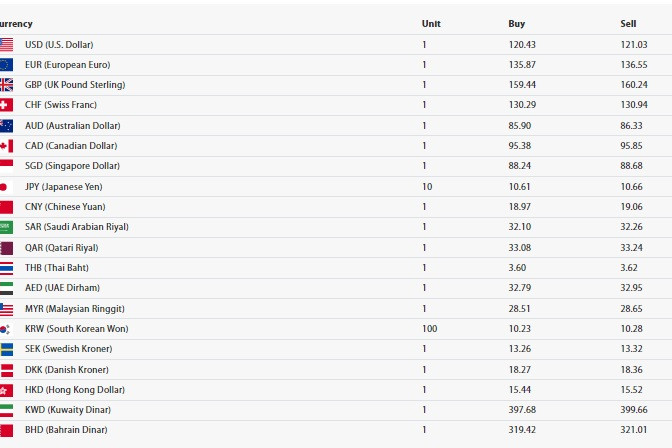
Task: Select USD (U.S. Dollar) currency label
Action: click(59, 45)
